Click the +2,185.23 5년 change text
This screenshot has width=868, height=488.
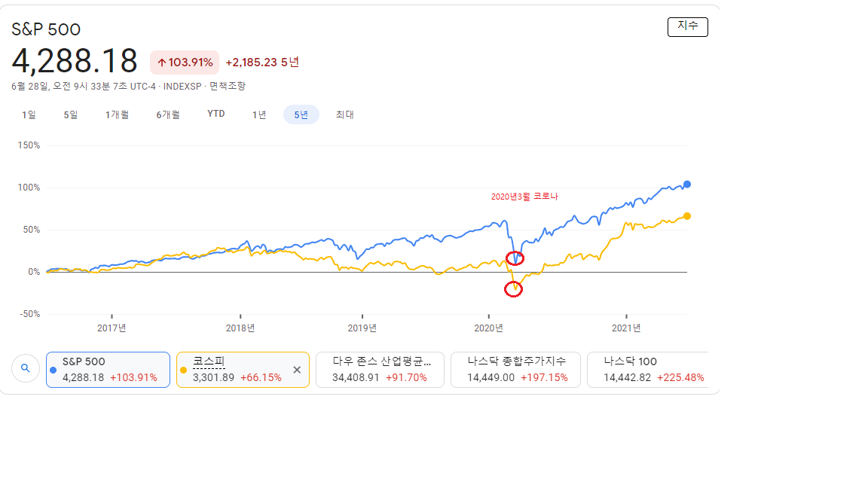[x=262, y=63]
